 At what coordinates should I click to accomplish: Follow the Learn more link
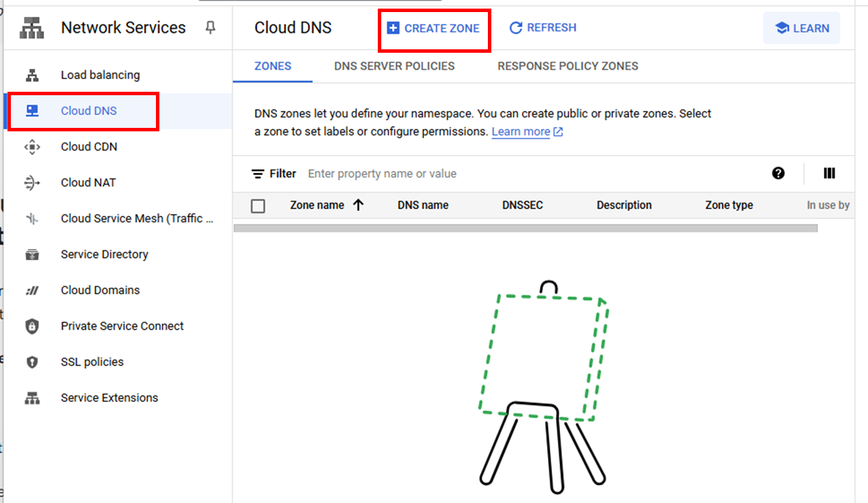tap(521, 131)
